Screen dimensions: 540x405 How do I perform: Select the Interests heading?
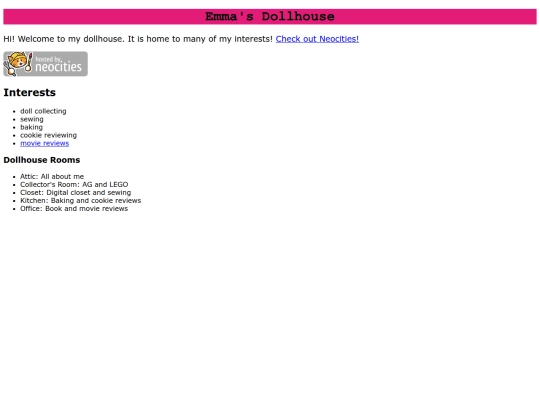(30, 92)
